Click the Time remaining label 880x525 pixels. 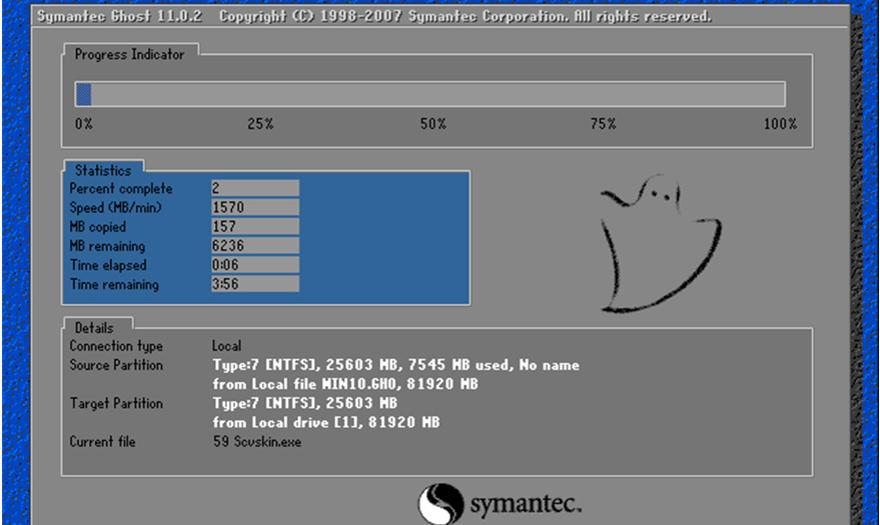114,284
